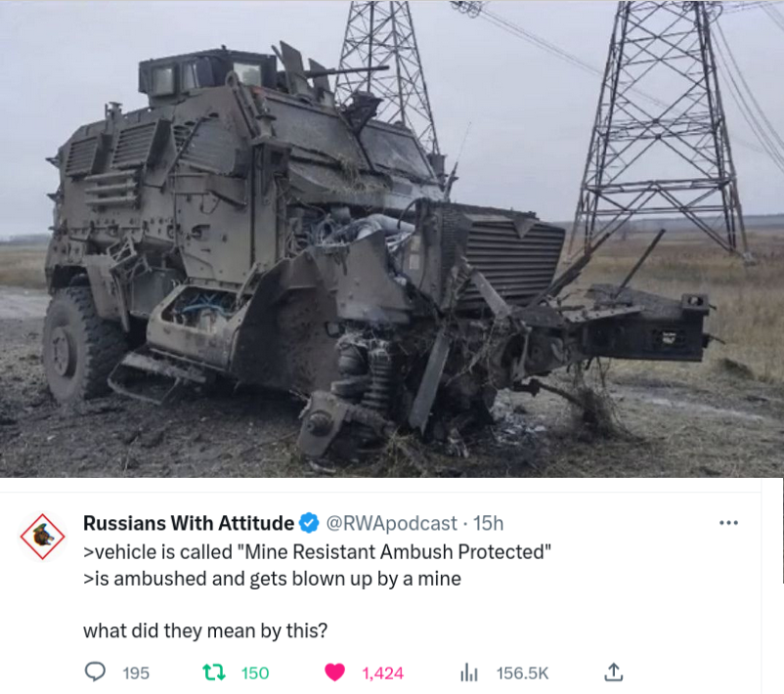
Task: Click the share upload arrow icon
Action: click(614, 672)
